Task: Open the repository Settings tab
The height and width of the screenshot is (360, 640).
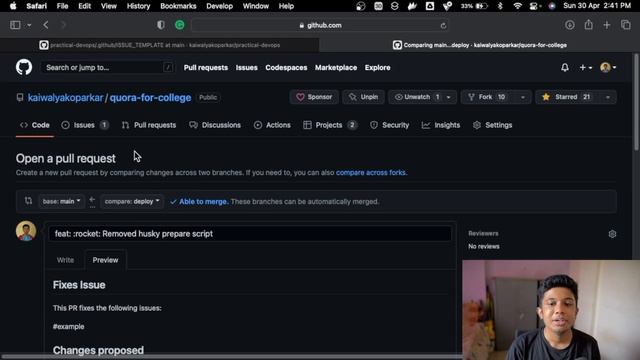Action: [493, 125]
